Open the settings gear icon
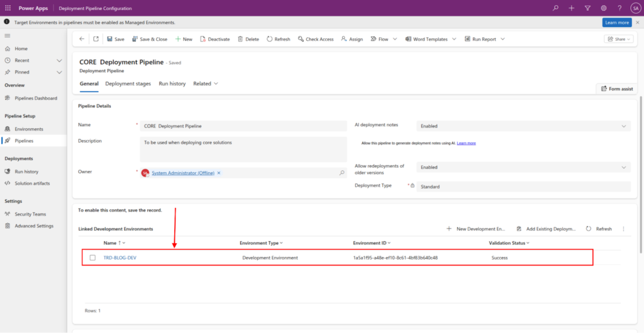Image resolution: width=644 pixels, height=333 pixels. (604, 8)
